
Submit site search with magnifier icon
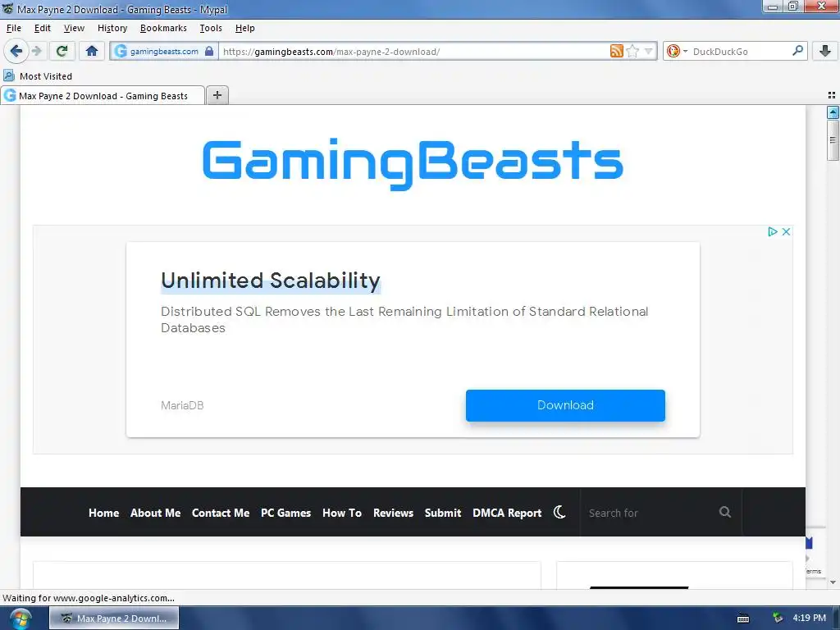(725, 512)
